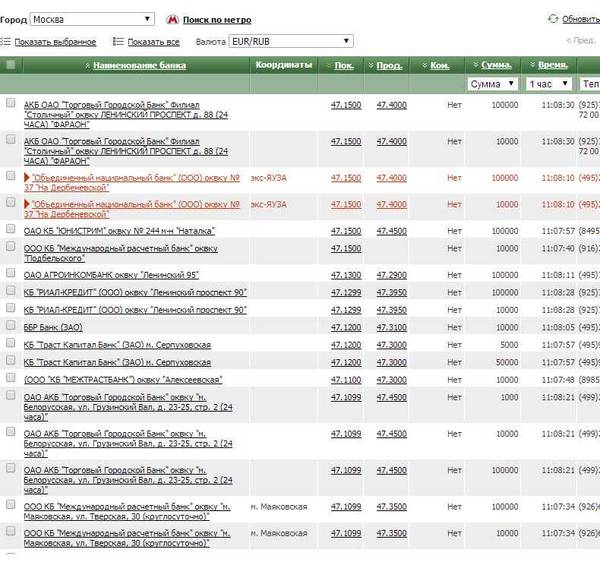The height and width of the screenshot is (565, 600).
Task: Open ОАО КБ ЮНИСТРИМ оквку № 244 link
Action: pos(119,231)
